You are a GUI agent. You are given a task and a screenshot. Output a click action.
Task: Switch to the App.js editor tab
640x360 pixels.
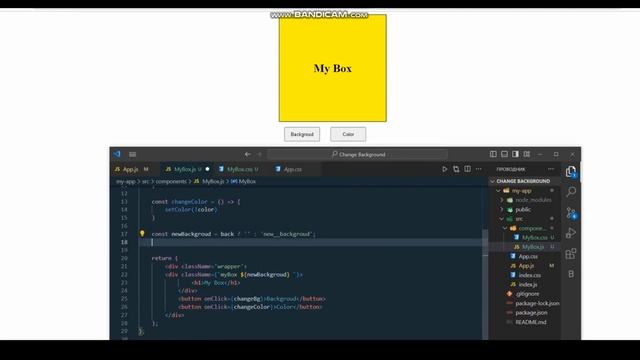[131, 169]
